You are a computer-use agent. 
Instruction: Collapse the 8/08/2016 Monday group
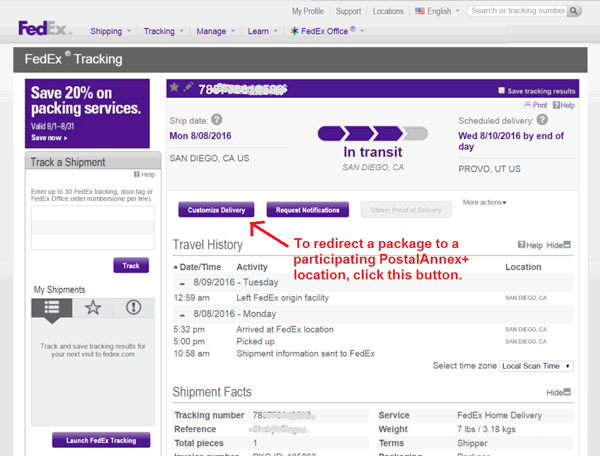(183, 315)
